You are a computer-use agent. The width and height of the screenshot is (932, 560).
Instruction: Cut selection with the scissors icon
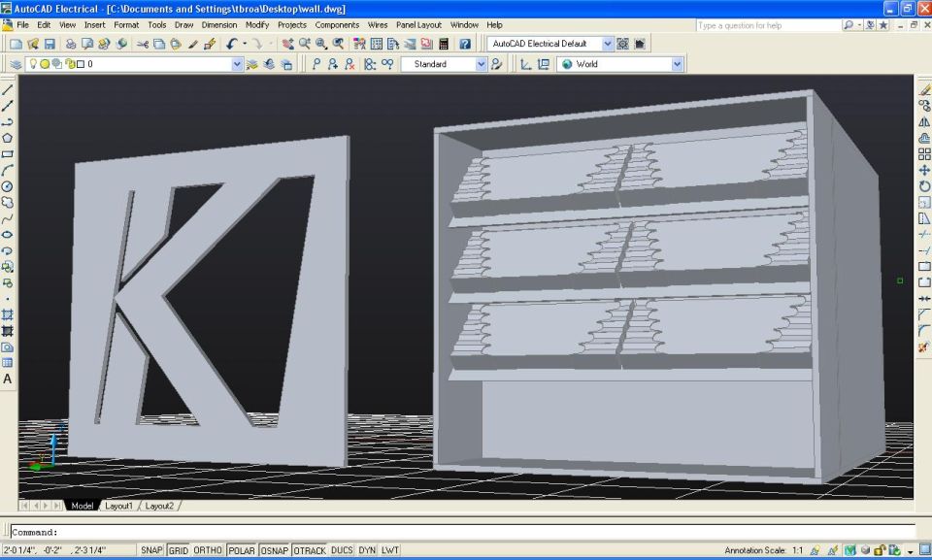(143, 44)
